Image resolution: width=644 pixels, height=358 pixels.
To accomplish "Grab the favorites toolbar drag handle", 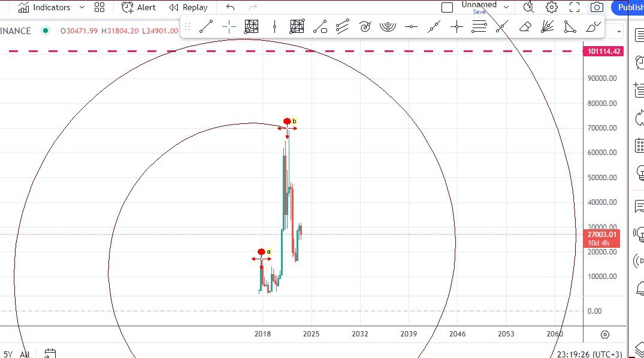I will tap(188, 27).
